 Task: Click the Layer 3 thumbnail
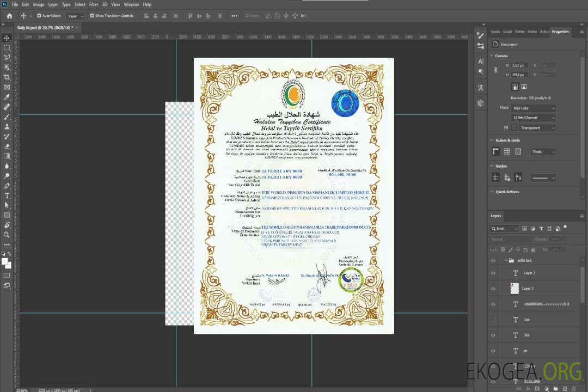515,289
